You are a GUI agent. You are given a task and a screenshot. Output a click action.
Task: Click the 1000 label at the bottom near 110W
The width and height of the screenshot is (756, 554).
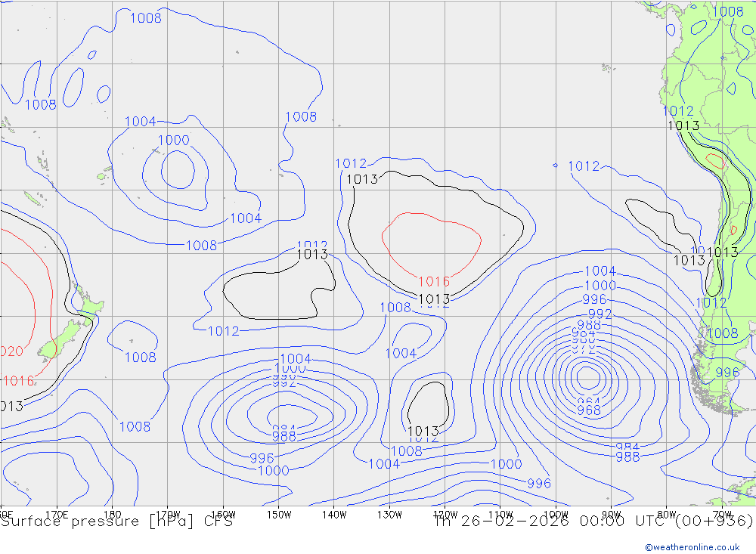(x=506, y=464)
